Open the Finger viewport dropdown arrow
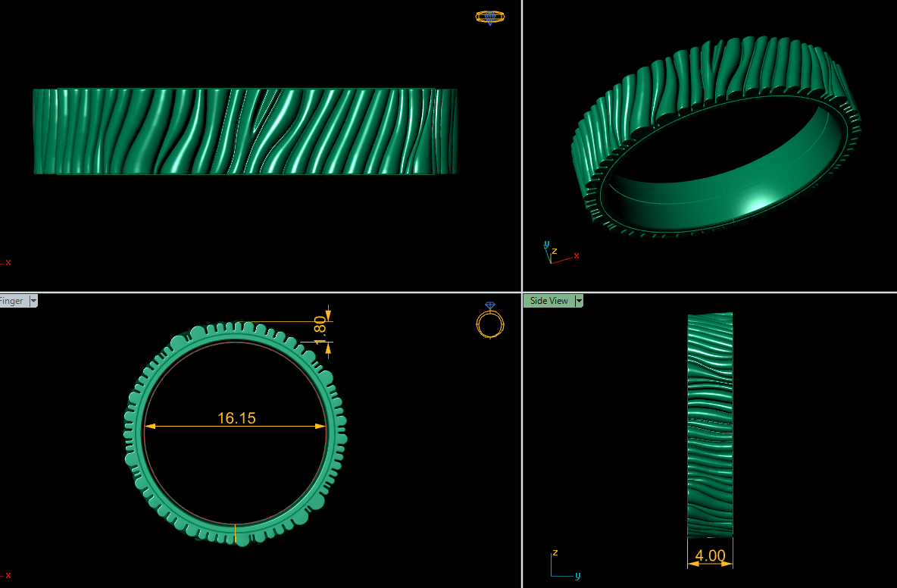Screen dimensions: 897x588 pos(33,301)
